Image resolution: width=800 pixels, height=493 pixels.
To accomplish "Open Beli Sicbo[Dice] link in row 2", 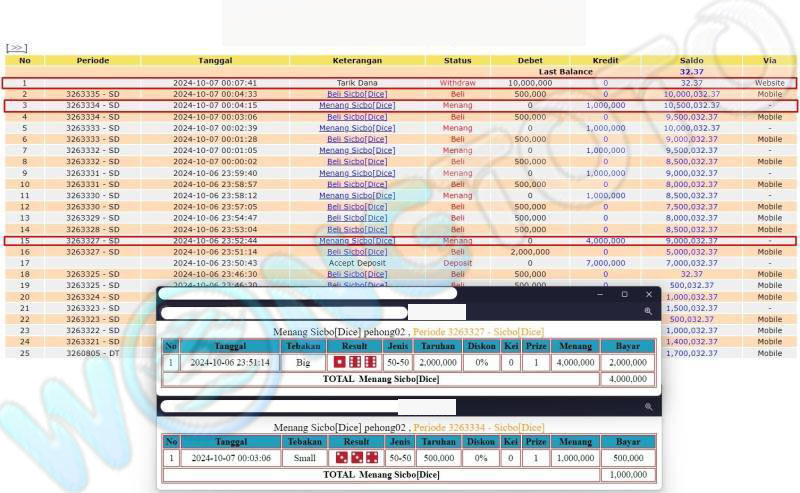I will pos(357,94).
